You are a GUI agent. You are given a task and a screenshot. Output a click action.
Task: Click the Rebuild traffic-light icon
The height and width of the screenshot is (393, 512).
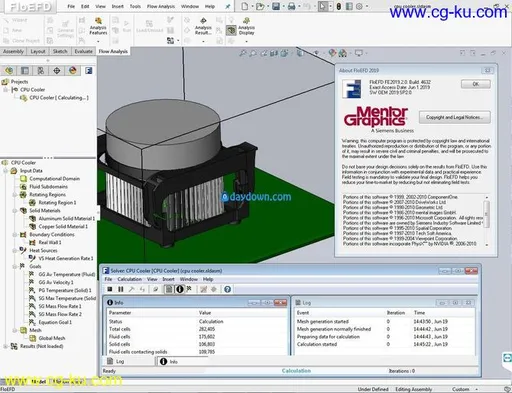click(x=339, y=6)
